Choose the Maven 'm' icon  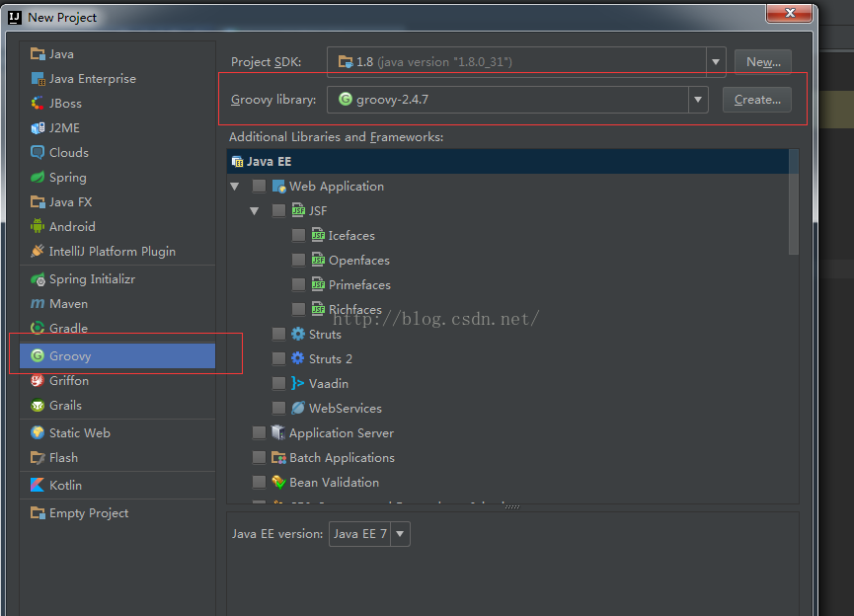[38, 303]
